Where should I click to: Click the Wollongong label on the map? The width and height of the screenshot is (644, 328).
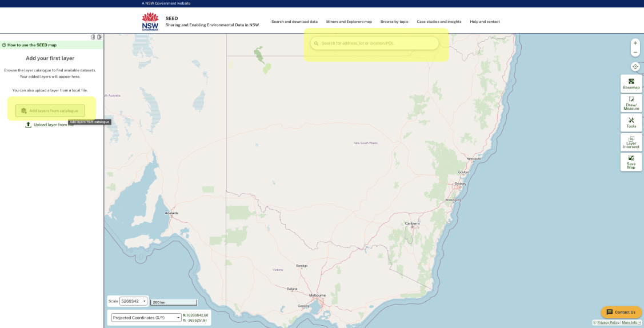tap(454, 201)
